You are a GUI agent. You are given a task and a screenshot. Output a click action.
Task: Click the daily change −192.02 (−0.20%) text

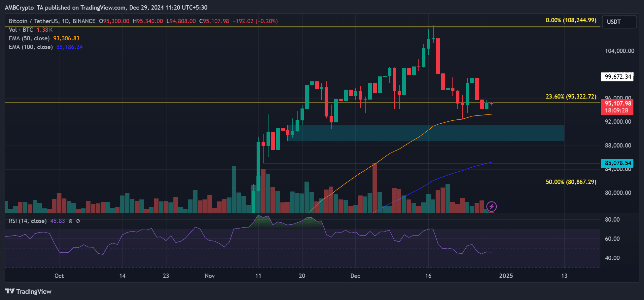coord(255,21)
